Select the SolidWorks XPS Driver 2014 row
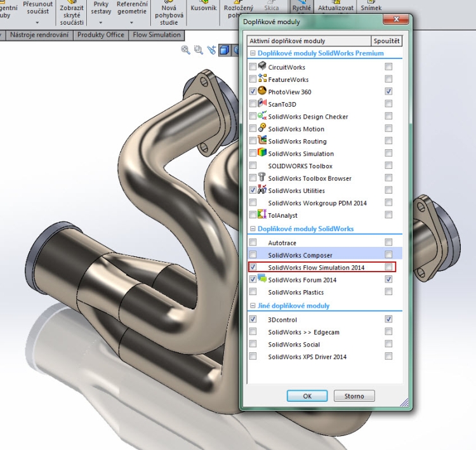 pyautogui.click(x=325, y=357)
